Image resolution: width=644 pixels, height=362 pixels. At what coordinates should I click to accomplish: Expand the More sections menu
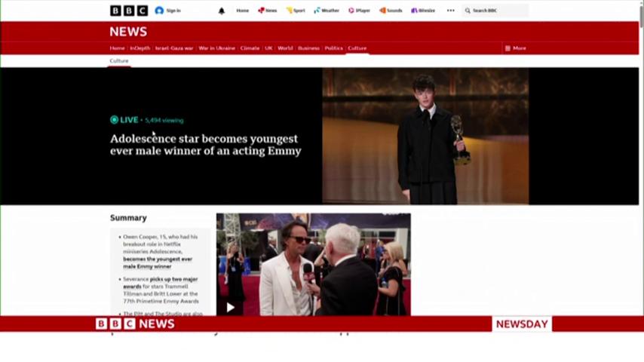(x=516, y=48)
